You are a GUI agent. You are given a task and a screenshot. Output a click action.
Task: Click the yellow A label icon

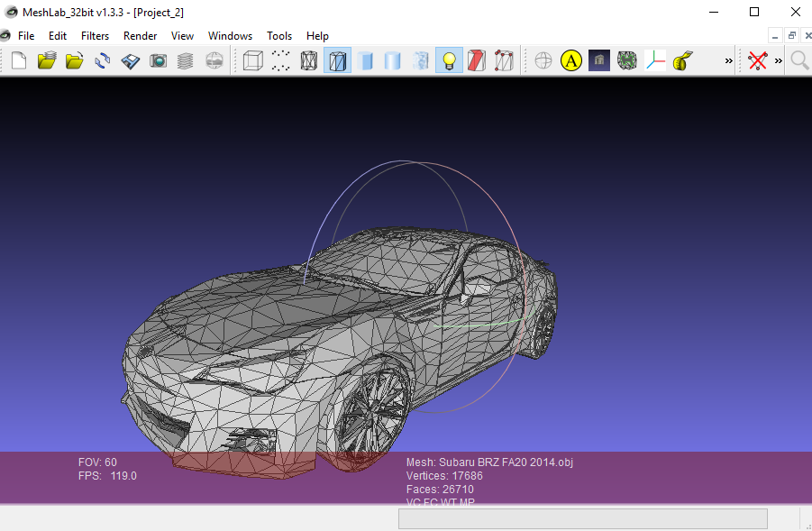(571, 60)
